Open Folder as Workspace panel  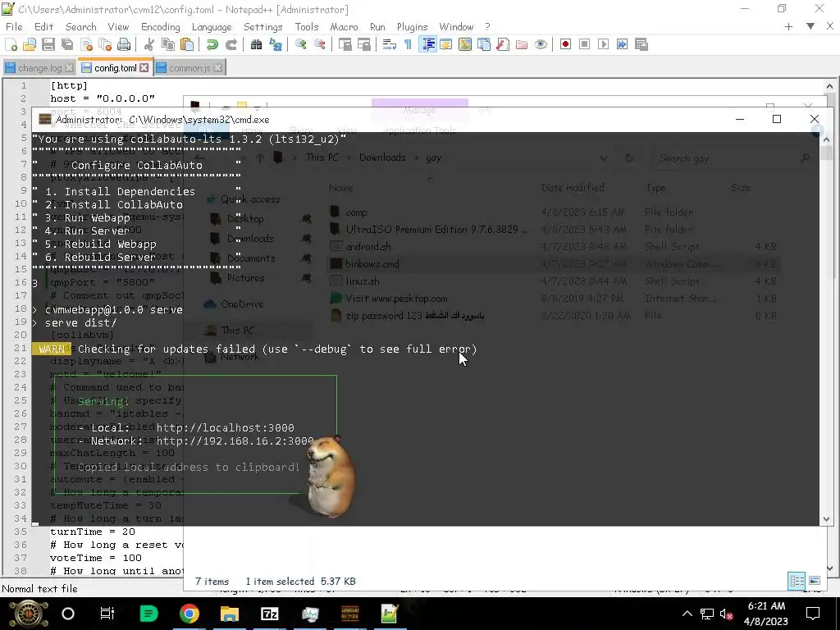(521, 44)
